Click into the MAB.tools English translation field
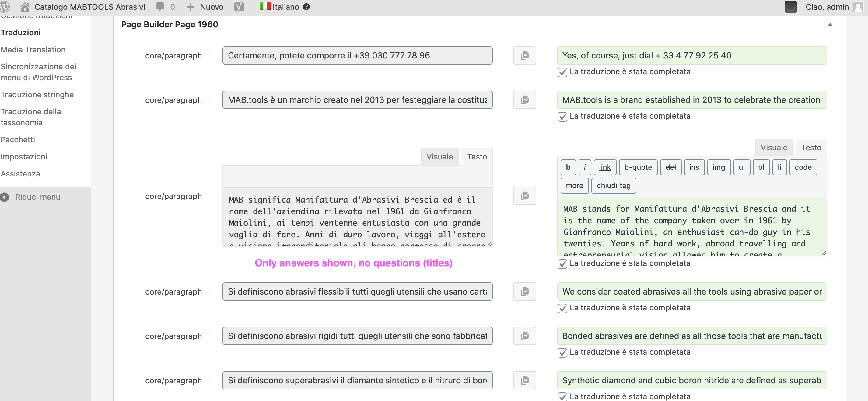The width and height of the screenshot is (868, 401). 691,100
